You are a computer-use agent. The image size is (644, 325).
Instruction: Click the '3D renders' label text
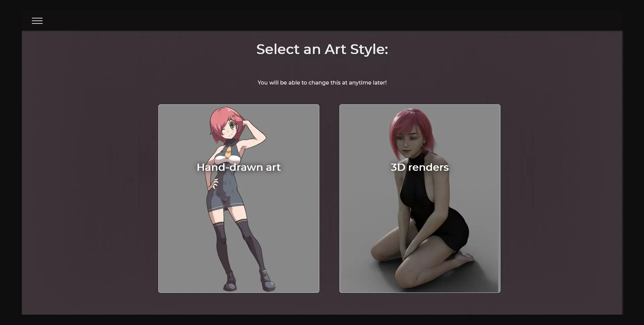click(419, 167)
